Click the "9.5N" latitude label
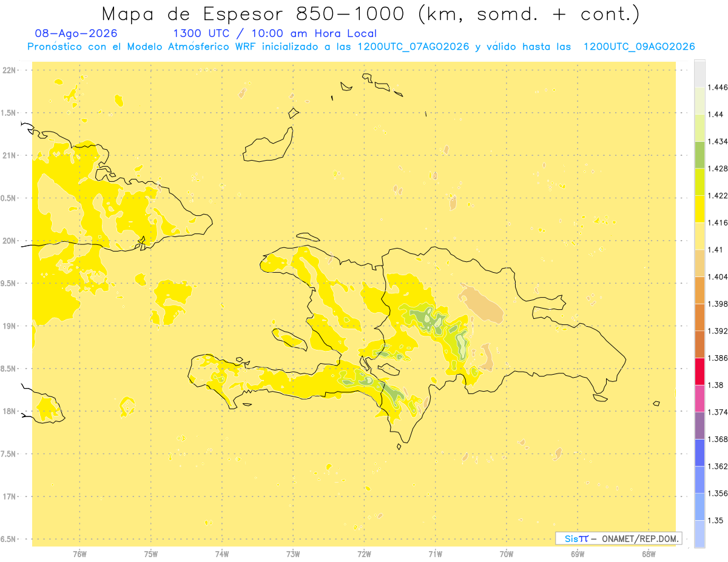This screenshot has width=728, height=562. coord(9,283)
